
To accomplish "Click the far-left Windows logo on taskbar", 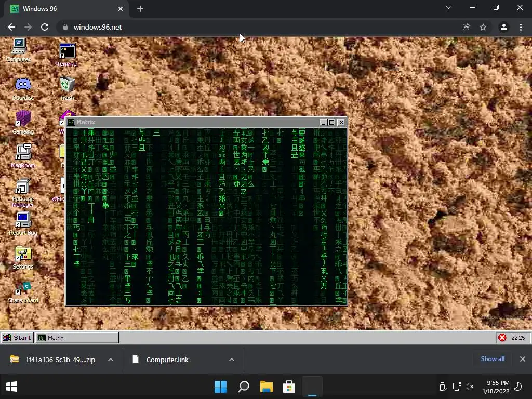I will coord(11,387).
